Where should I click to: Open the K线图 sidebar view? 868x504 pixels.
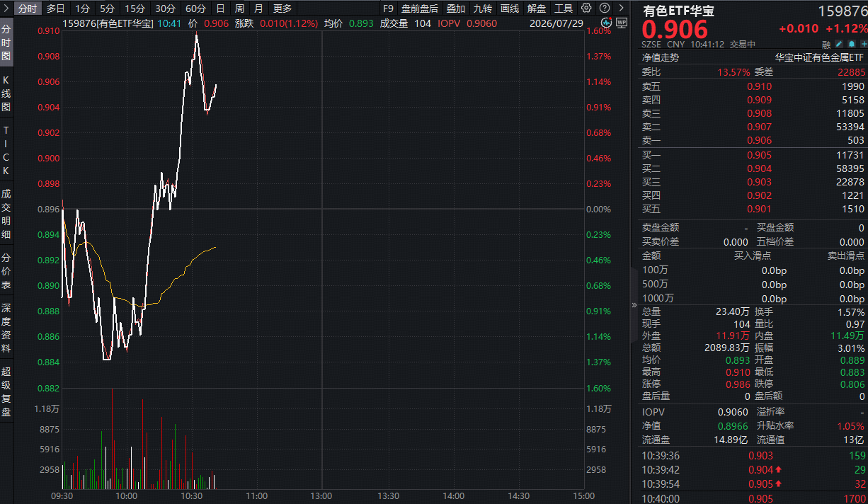point(6,93)
